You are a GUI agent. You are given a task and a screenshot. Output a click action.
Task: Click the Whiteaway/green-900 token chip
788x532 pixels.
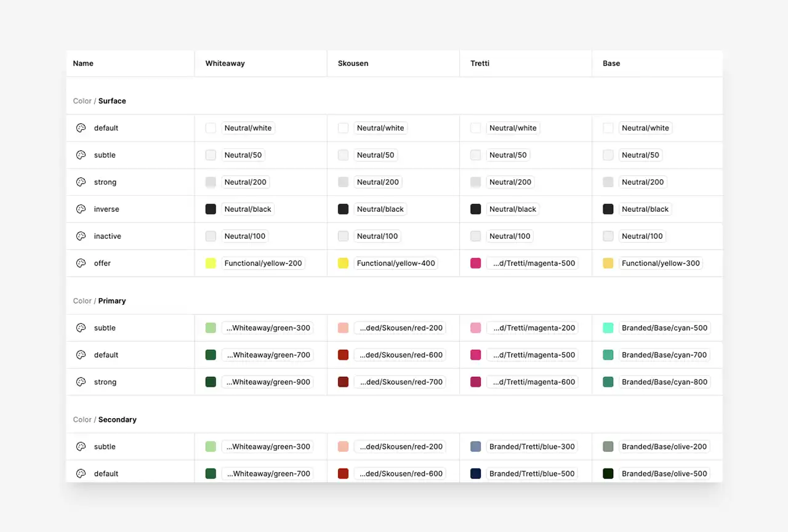(267, 382)
